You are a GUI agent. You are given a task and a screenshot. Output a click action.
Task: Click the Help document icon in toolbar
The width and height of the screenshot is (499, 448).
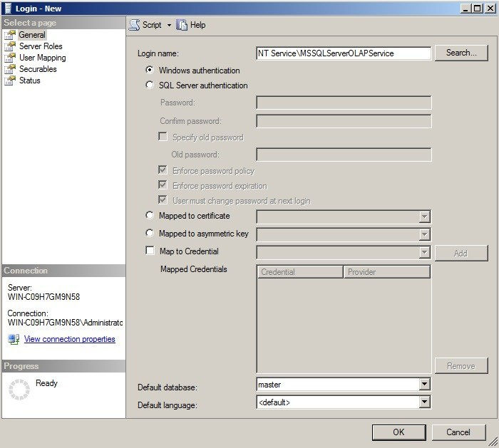point(182,25)
